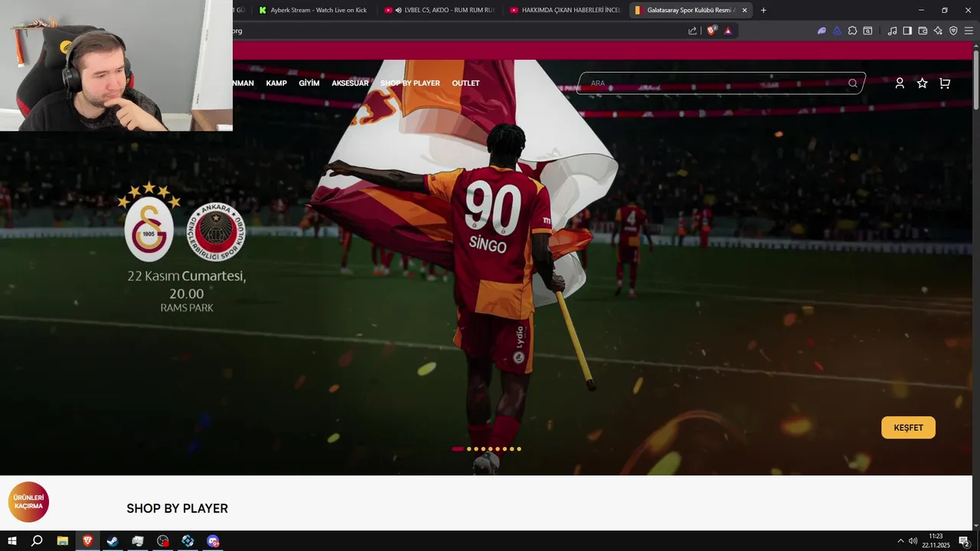Click the Galatasaray club crest

(x=149, y=223)
